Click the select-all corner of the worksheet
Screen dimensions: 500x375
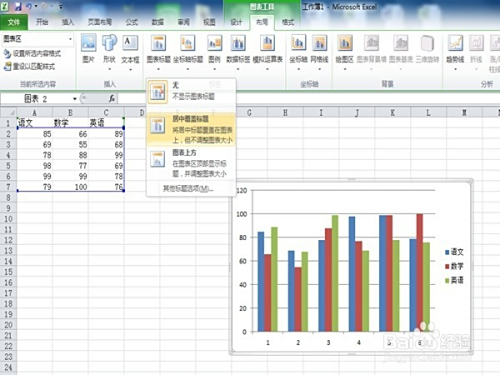(9, 112)
